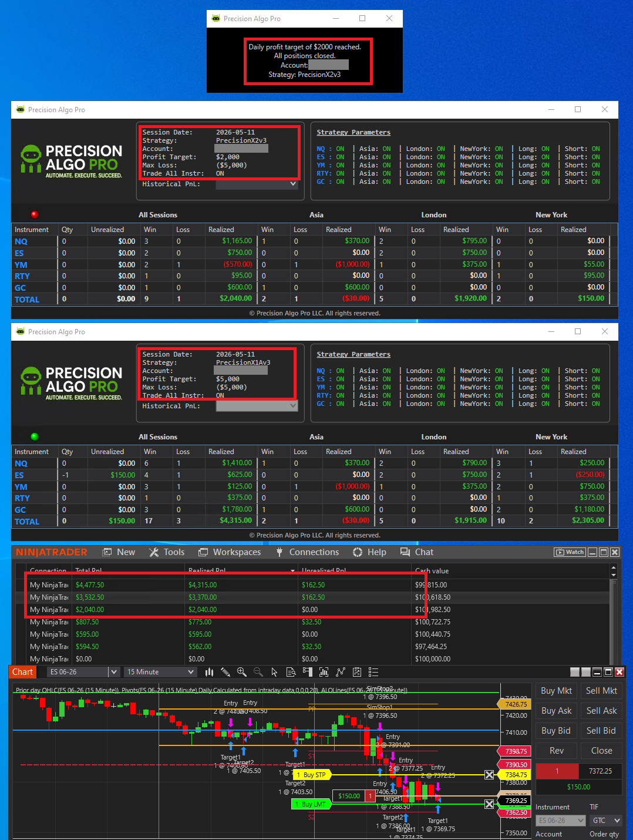
Task: Open the ES 06-26 instrument selector on chart toolbar
Action: tap(83, 672)
